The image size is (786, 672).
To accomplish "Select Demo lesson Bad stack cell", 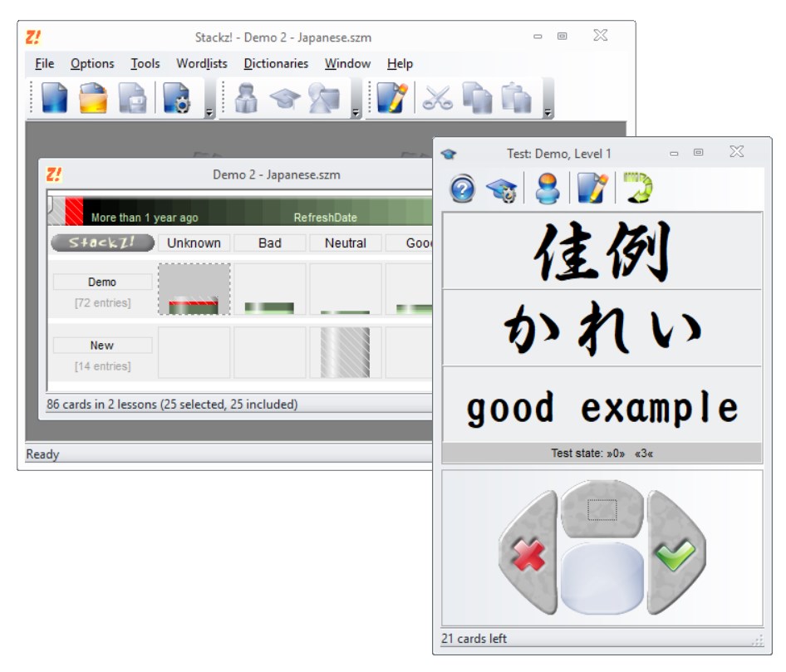I will coord(270,289).
